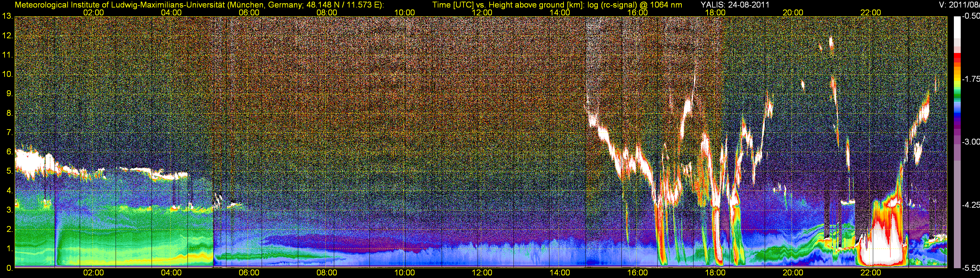
Task: Click the 02:00 label on the upper time axis
Action: 93,12
